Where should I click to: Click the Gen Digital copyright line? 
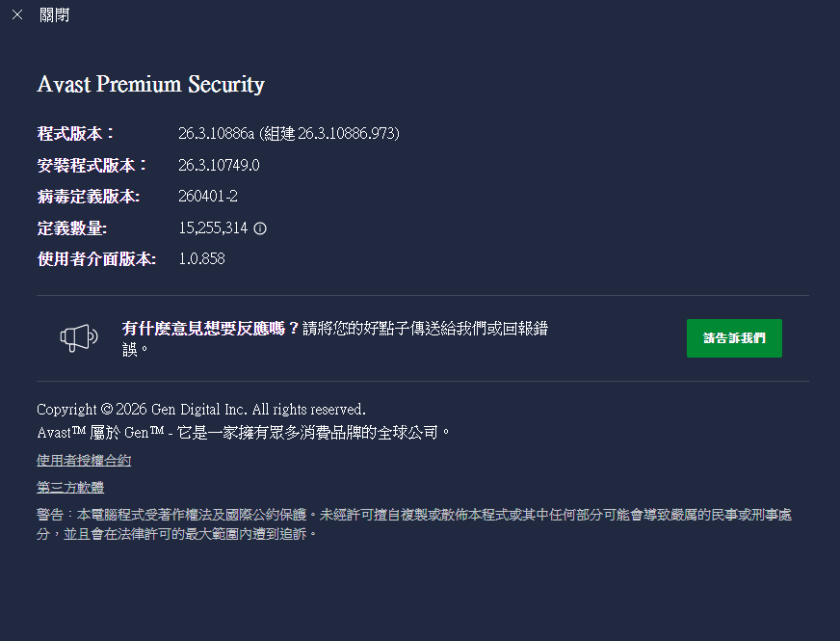click(x=201, y=410)
